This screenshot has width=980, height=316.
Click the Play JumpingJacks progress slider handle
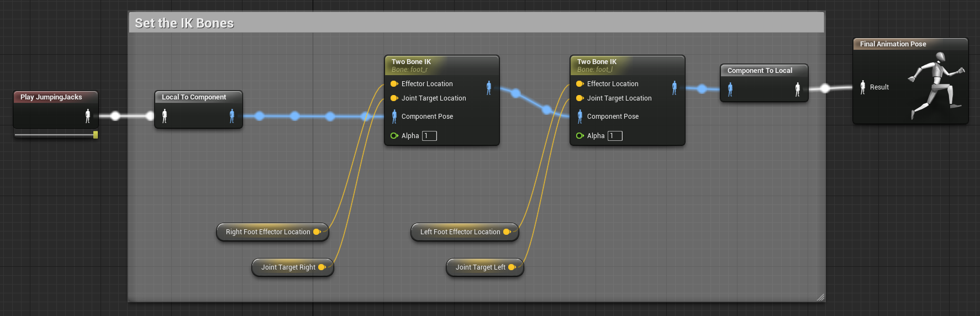click(x=96, y=135)
